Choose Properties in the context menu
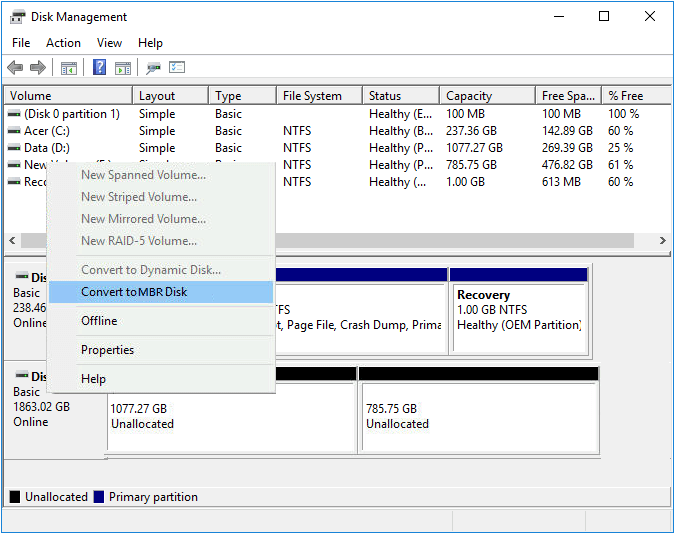 107,350
